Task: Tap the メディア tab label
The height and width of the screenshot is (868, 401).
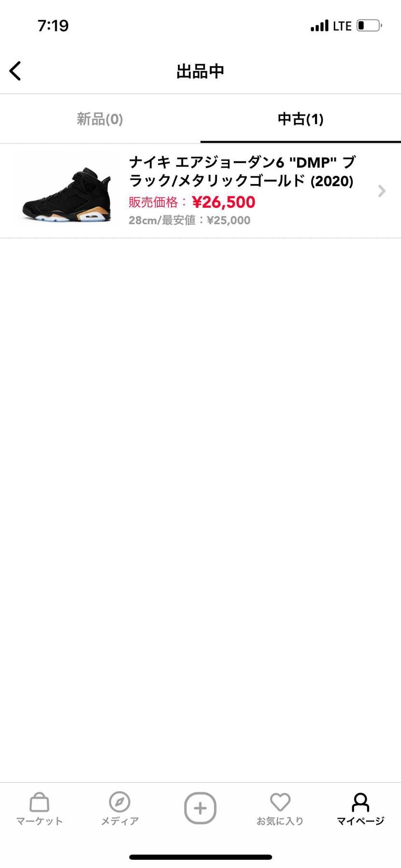Action: (x=119, y=821)
